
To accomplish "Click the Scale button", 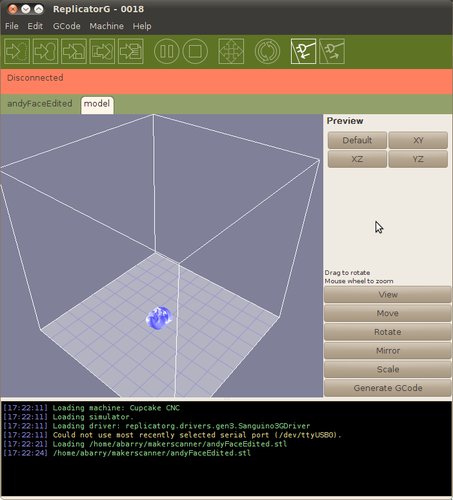I will (388, 369).
